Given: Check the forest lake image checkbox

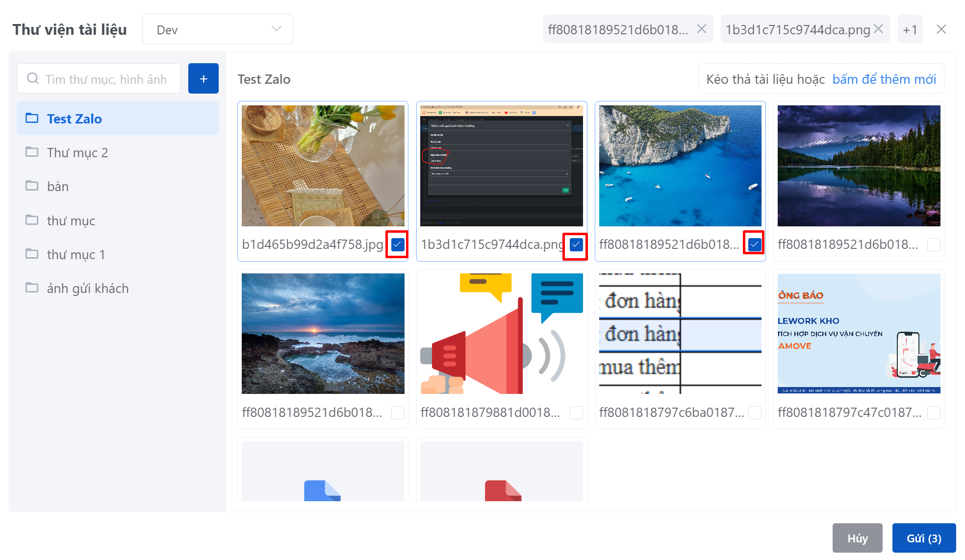Looking at the screenshot, I should coord(934,244).
